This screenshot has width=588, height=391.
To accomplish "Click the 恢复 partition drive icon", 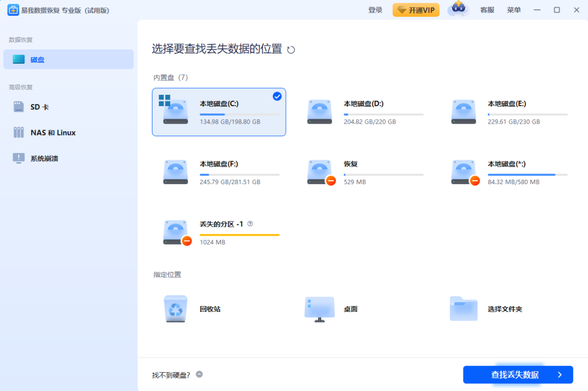I will point(321,173).
